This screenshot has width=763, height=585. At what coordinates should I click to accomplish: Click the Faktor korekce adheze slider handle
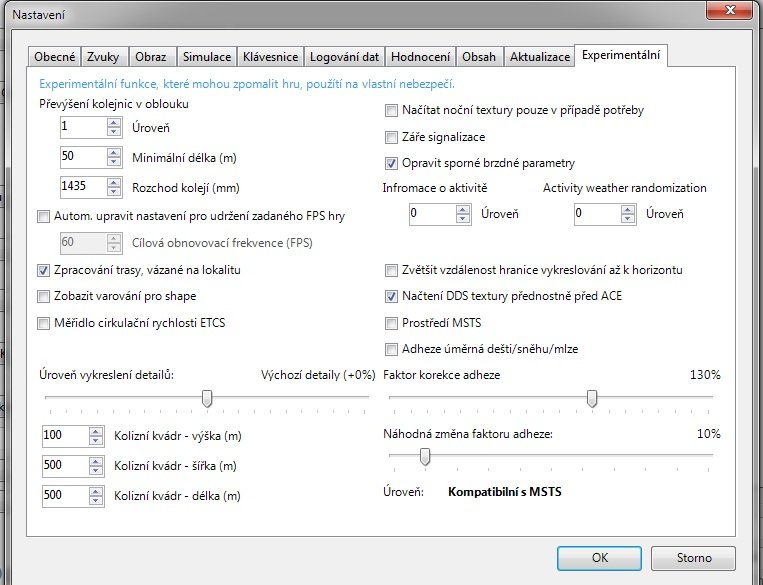coord(592,399)
